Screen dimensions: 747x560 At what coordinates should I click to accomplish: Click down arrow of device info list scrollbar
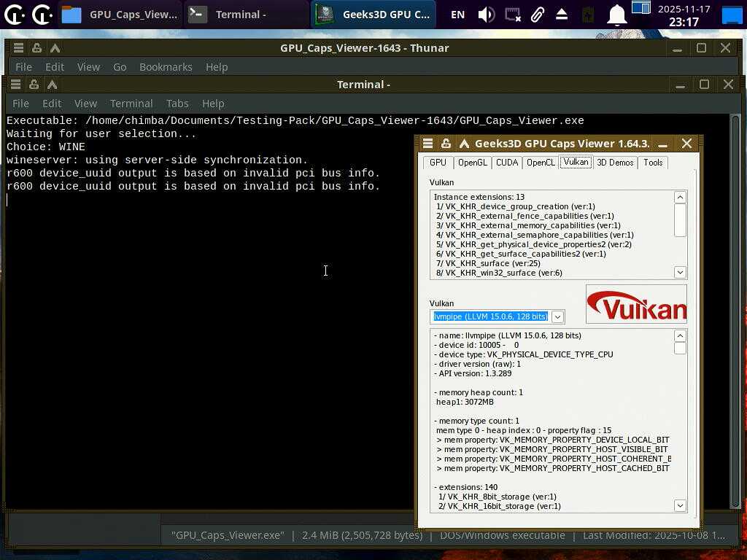tap(681, 506)
